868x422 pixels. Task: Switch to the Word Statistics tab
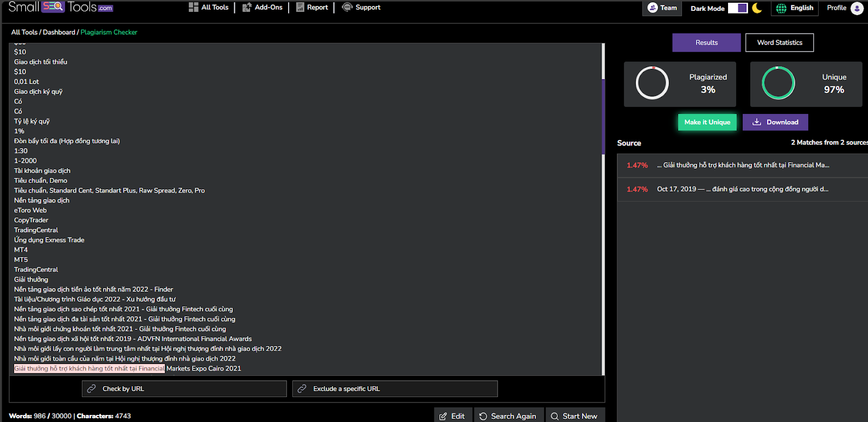pos(780,42)
